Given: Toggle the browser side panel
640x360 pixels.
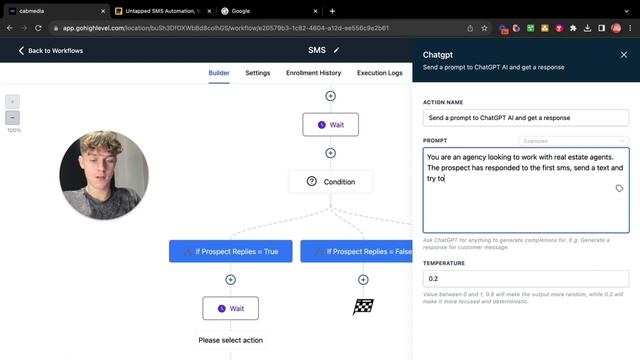Looking at the screenshot, I should [x=602, y=28].
